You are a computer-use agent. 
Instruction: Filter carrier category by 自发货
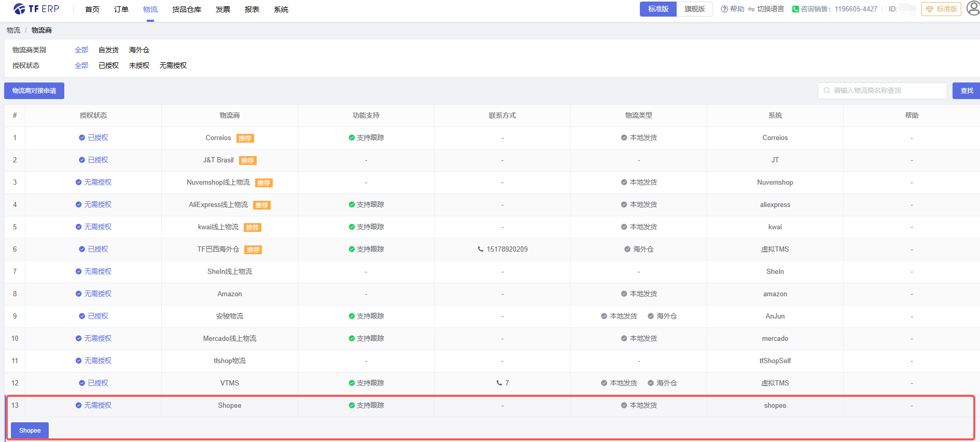point(108,50)
